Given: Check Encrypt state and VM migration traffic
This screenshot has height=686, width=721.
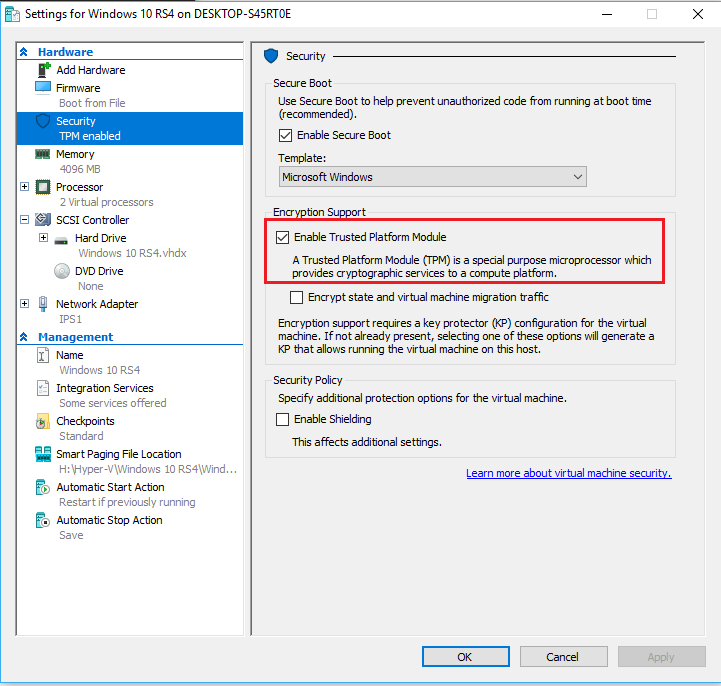Looking at the screenshot, I should coord(297,297).
